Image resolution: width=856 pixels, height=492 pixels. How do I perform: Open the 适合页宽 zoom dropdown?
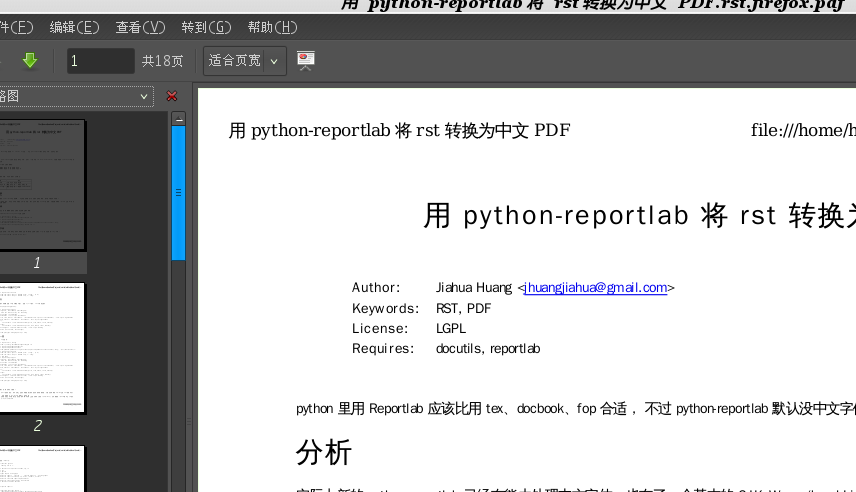(244, 61)
